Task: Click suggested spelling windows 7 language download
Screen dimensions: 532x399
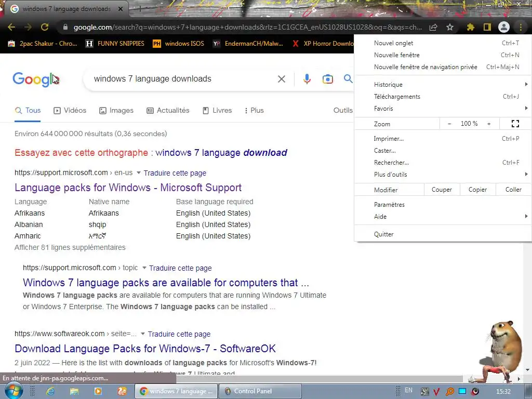Action: coord(221,153)
